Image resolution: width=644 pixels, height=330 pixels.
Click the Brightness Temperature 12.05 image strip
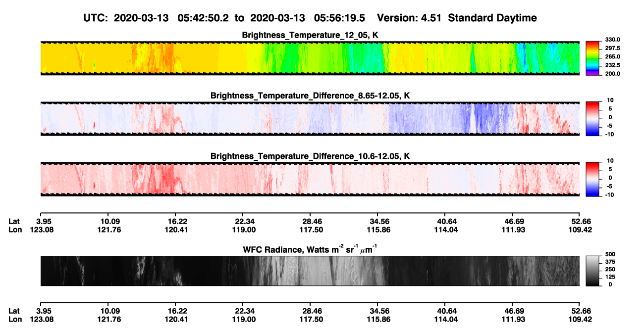coord(310,58)
